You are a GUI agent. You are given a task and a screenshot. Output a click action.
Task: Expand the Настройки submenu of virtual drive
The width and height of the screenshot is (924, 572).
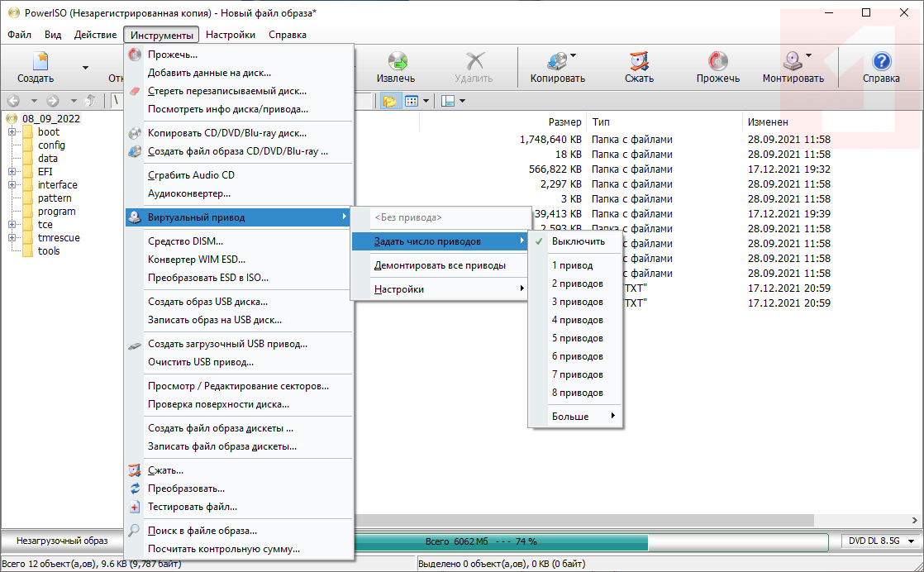click(440, 289)
